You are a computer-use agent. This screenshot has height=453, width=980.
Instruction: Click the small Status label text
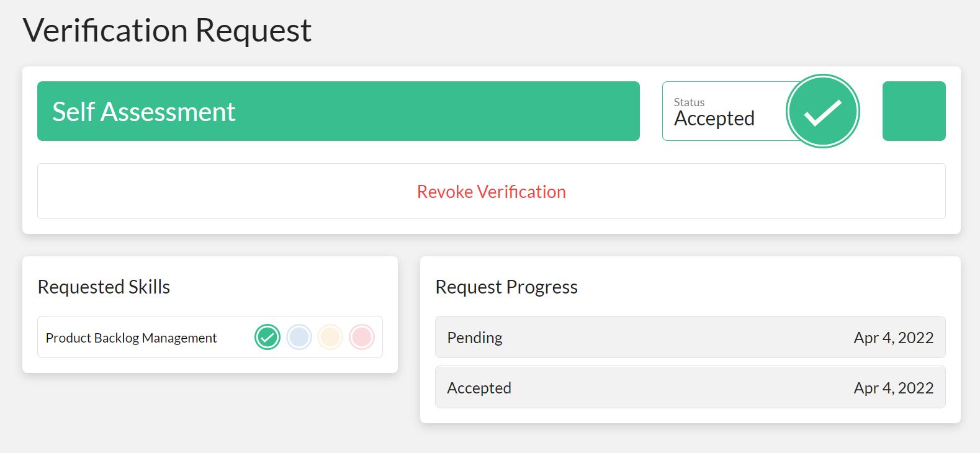point(689,102)
